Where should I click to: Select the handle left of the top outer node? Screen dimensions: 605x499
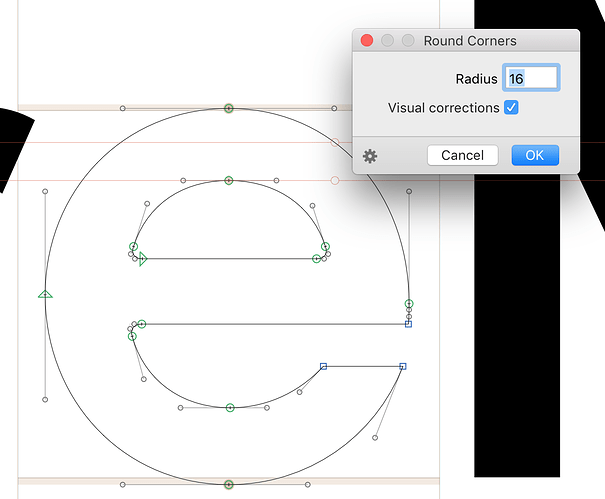(x=123, y=108)
